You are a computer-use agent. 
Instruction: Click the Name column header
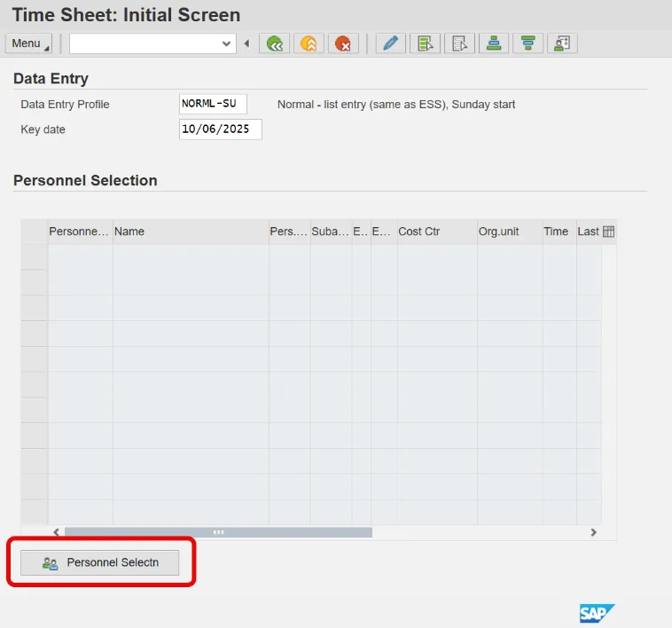pos(191,232)
